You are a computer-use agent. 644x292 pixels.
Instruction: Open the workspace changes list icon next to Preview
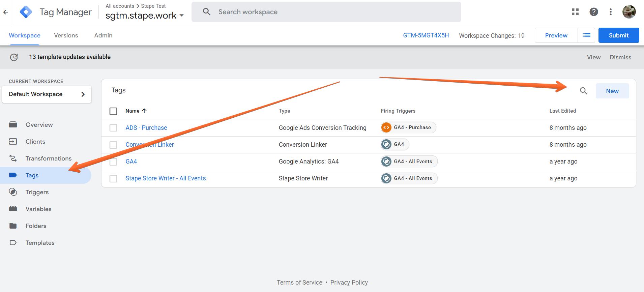pos(586,35)
